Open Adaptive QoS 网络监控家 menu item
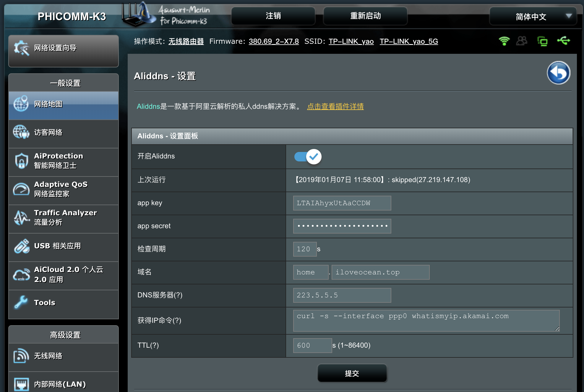584x392 pixels. [64, 191]
